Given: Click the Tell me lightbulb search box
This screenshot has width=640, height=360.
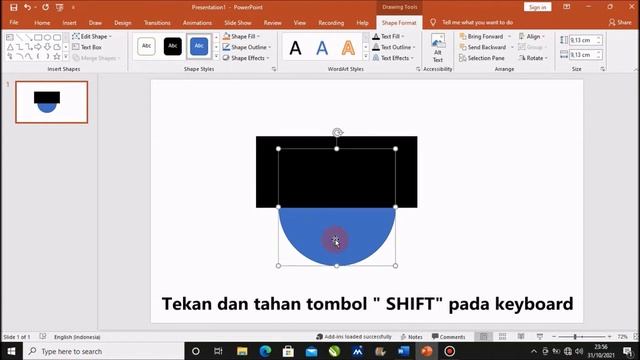Looking at the screenshot, I should 472,22.
